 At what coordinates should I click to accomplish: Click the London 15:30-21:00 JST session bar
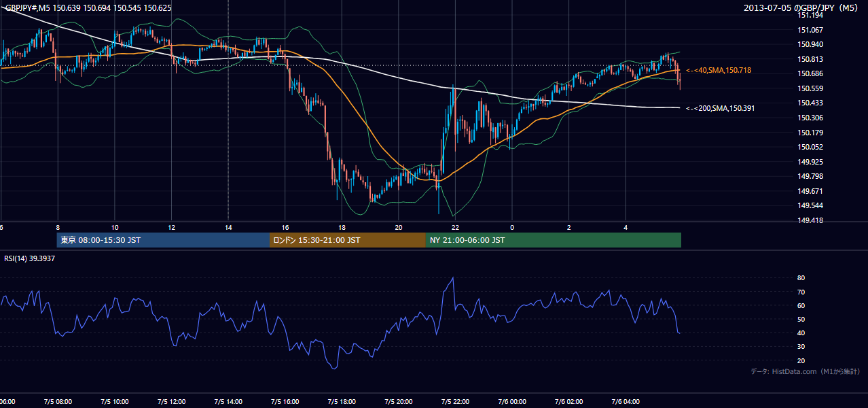(348, 240)
